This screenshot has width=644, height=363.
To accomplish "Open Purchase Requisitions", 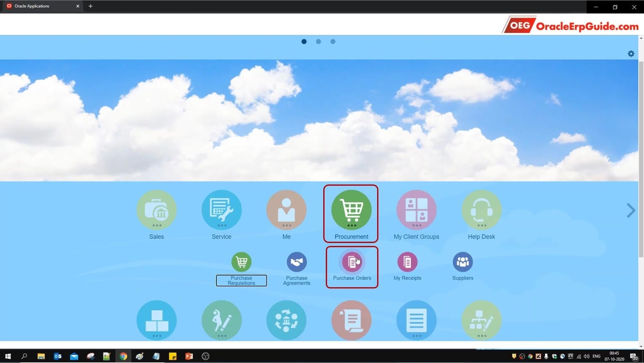I will (x=241, y=262).
